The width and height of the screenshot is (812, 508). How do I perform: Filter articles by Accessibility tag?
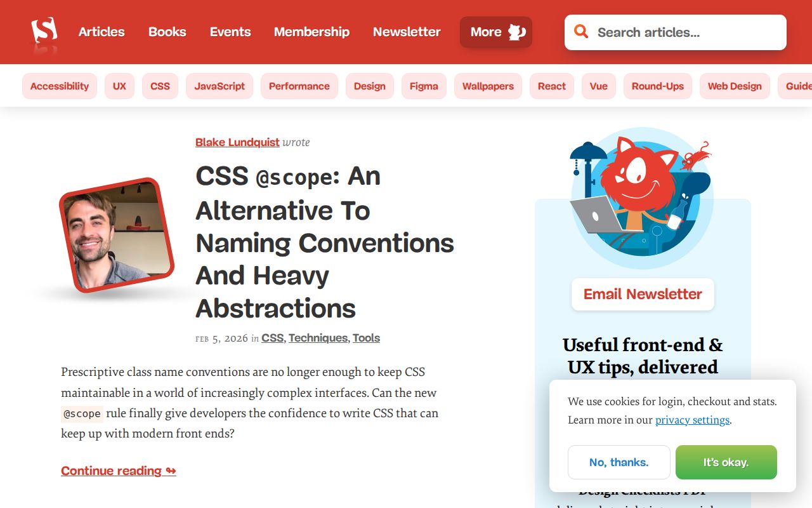coord(59,86)
